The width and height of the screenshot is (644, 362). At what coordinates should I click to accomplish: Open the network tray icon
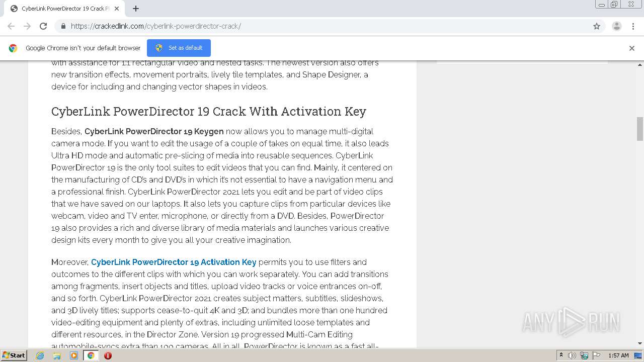(x=584, y=355)
